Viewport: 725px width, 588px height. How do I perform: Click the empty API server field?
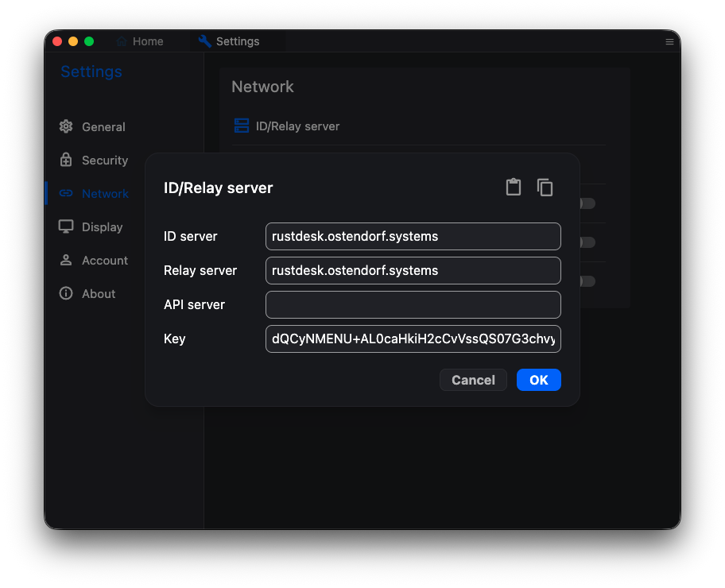(x=413, y=304)
